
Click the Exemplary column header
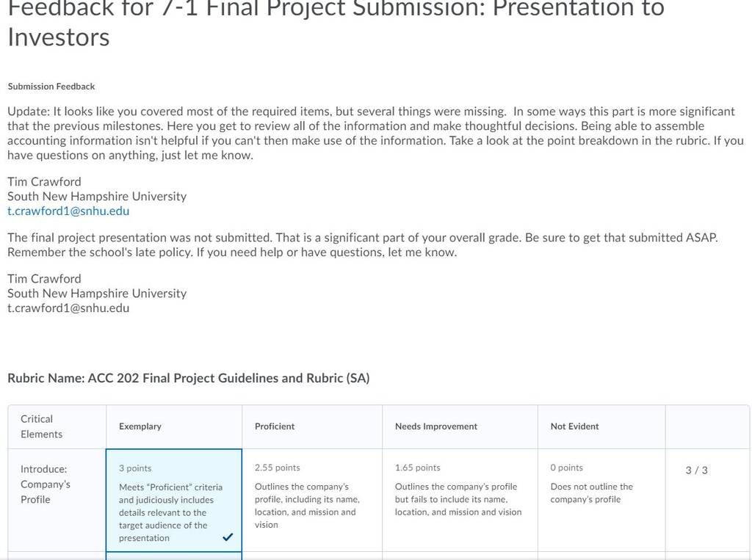[x=140, y=426]
